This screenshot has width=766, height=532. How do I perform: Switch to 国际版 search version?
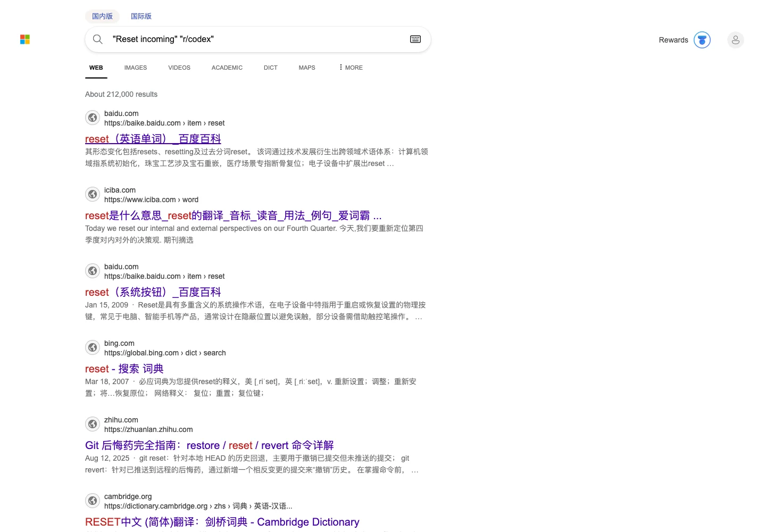pos(141,16)
